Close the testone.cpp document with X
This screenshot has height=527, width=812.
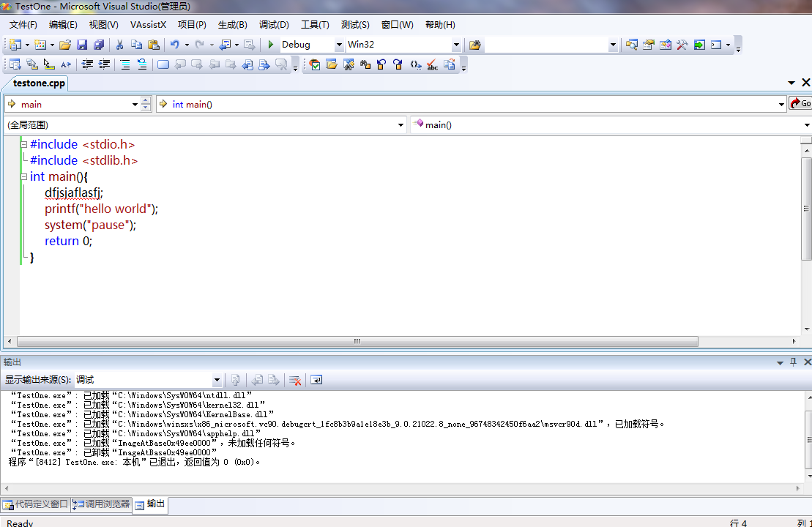click(806, 83)
